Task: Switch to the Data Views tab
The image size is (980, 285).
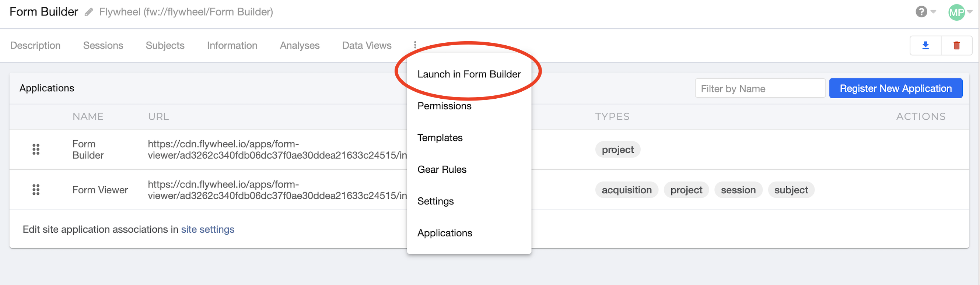Action: click(366, 45)
